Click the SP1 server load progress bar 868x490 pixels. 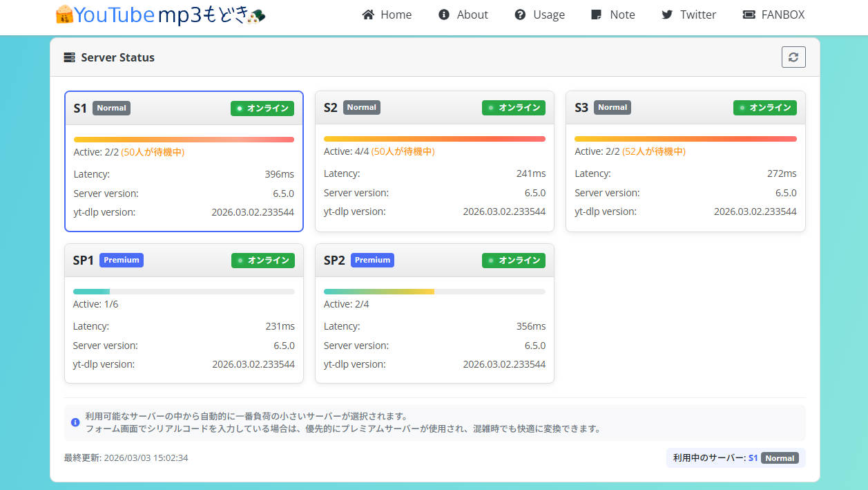(183, 292)
